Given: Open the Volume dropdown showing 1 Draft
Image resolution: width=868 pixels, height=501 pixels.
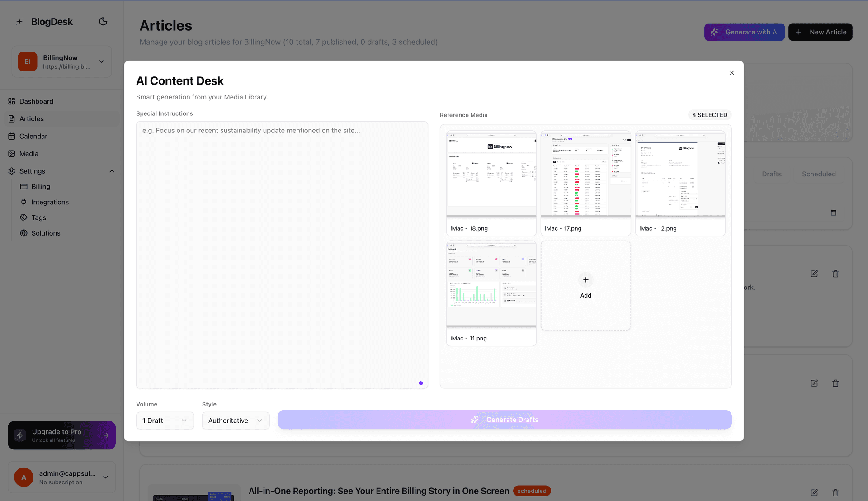Looking at the screenshot, I should [165, 420].
